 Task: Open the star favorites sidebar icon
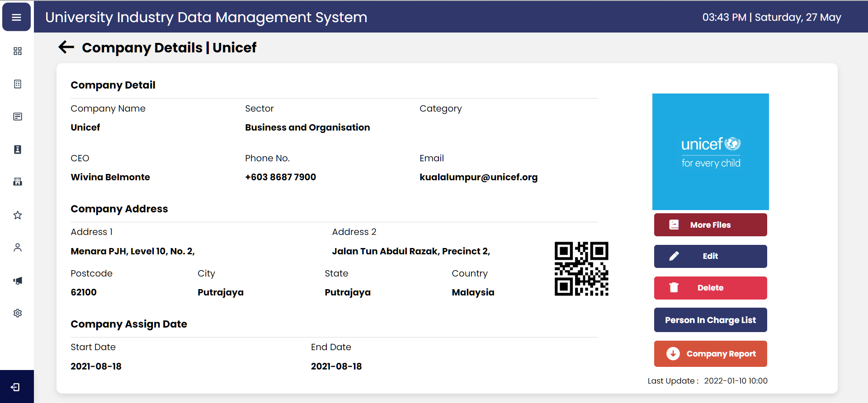(18, 215)
